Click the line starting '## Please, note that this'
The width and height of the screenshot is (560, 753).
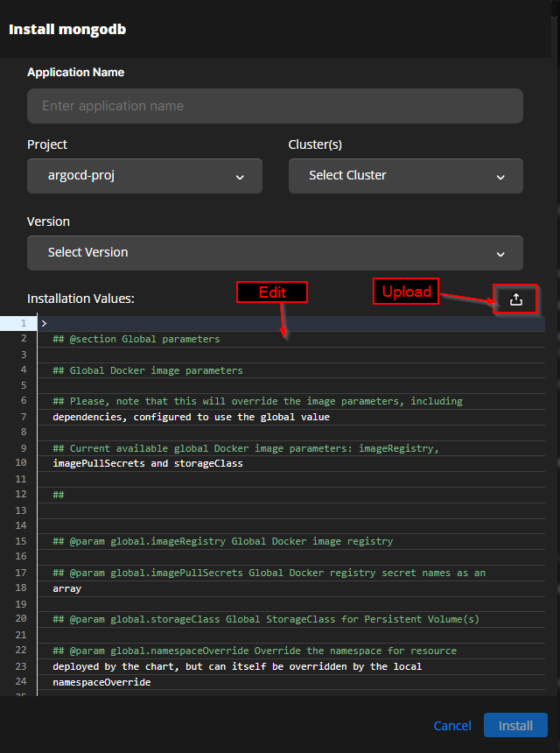click(x=257, y=401)
